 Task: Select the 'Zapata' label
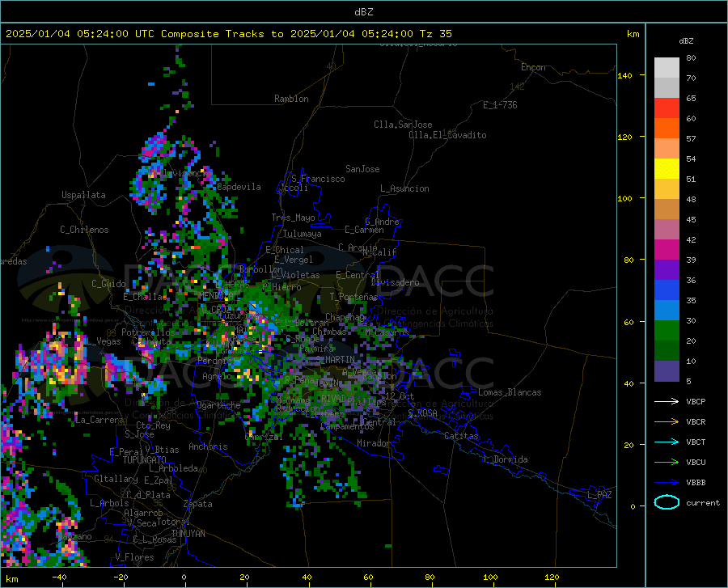[198, 504]
